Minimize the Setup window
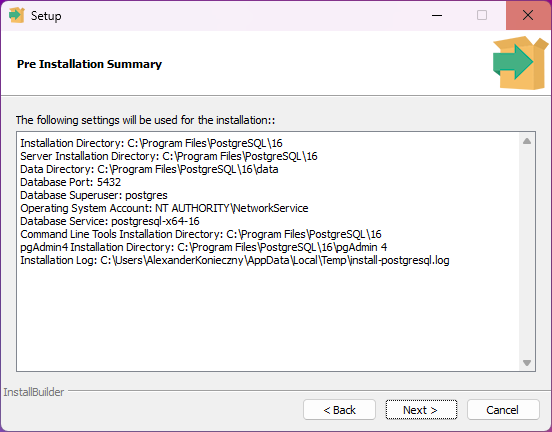552x432 pixels. 437,15
